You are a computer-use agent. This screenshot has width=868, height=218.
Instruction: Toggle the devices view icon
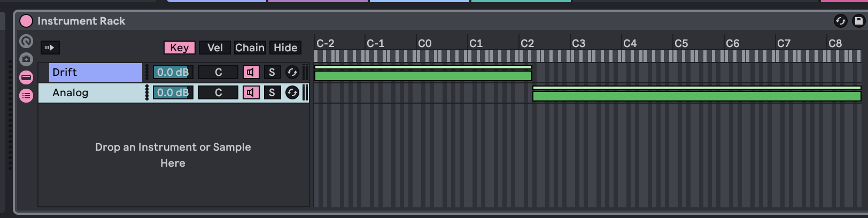click(26, 96)
